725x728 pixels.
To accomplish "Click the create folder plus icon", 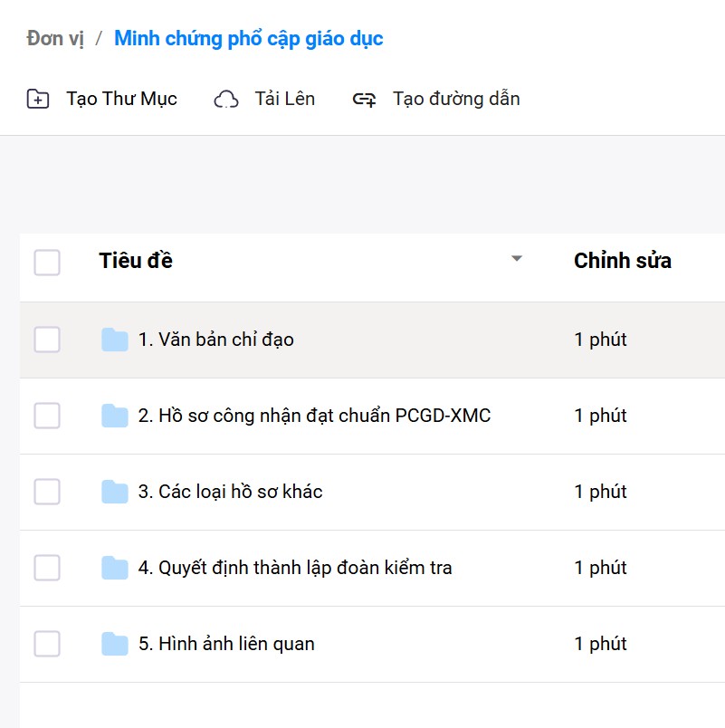I will pyautogui.click(x=38, y=100).
